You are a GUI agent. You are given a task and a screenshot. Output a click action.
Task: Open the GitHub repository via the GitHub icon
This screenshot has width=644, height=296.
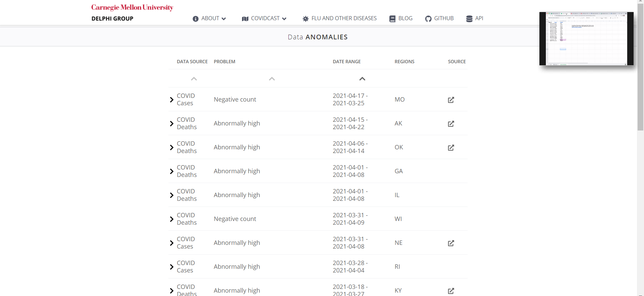pos(429,18)
